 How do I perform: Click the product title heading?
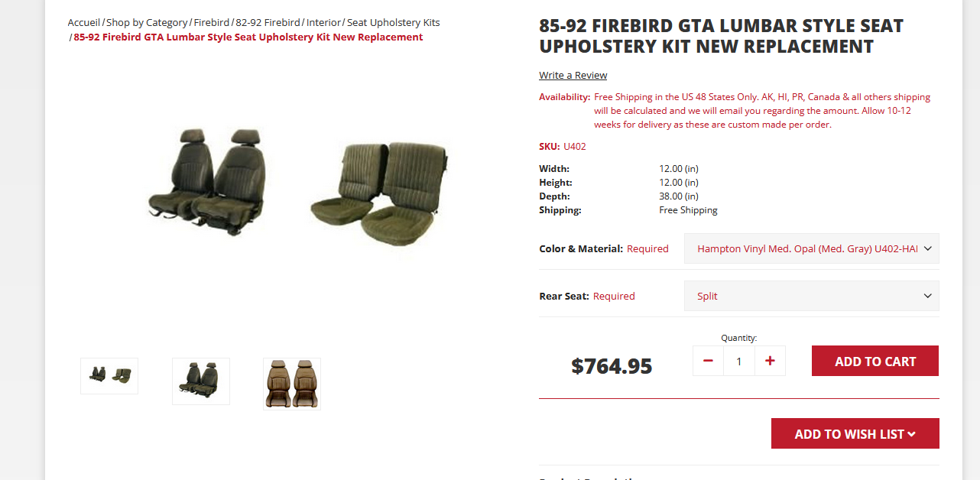(x=721, y=36)
